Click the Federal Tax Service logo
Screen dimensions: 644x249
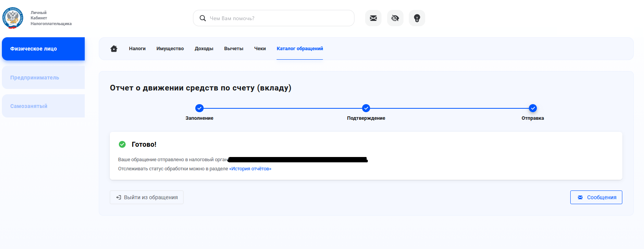tap(13, 18)
